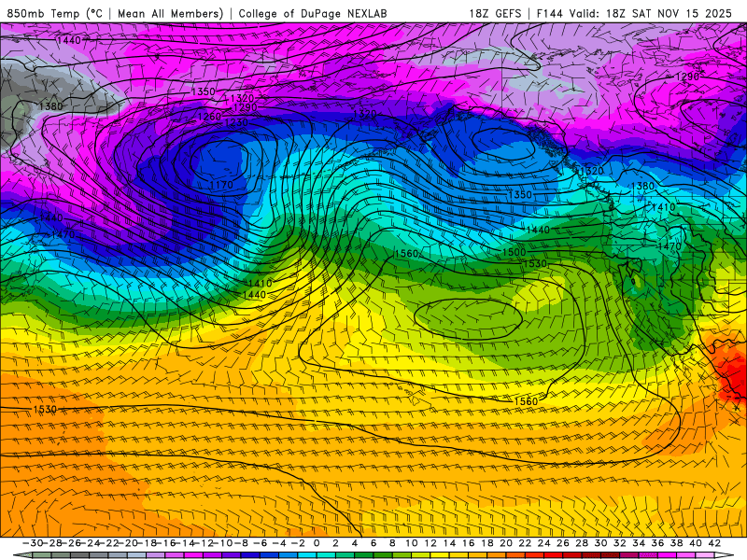Click the 1170 contour label in the low center

point(221,184)
